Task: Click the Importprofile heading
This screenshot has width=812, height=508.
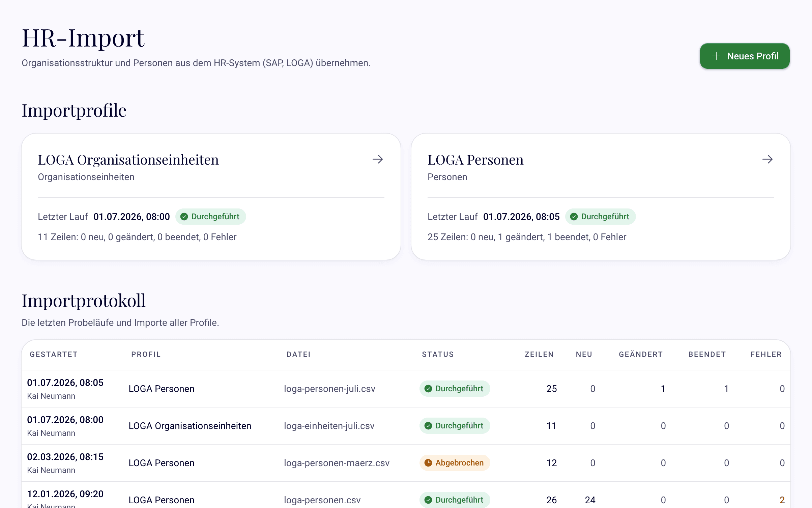Action: [74, 110]
